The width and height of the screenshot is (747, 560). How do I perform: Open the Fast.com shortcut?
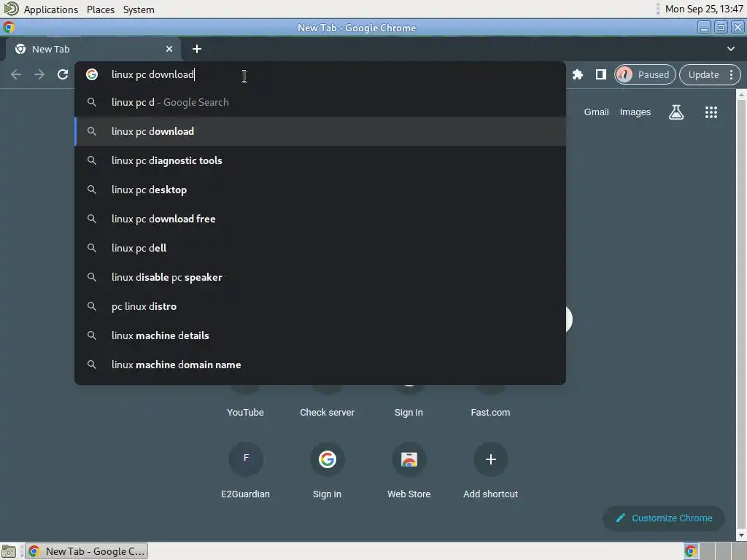(490, 413)
